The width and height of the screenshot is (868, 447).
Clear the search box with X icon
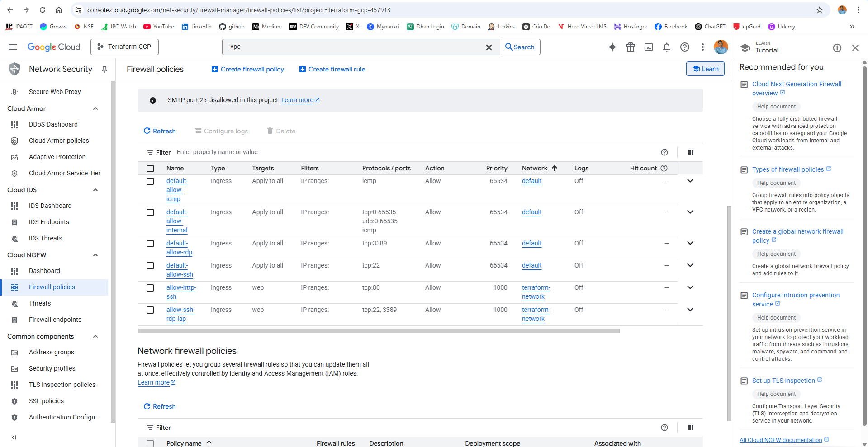point(489,47)
